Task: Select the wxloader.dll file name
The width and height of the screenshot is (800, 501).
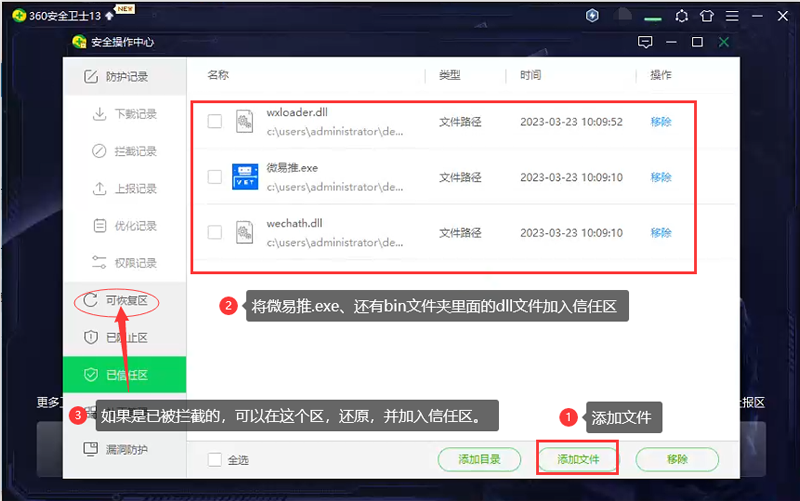Action: click(x=297, y=112)
